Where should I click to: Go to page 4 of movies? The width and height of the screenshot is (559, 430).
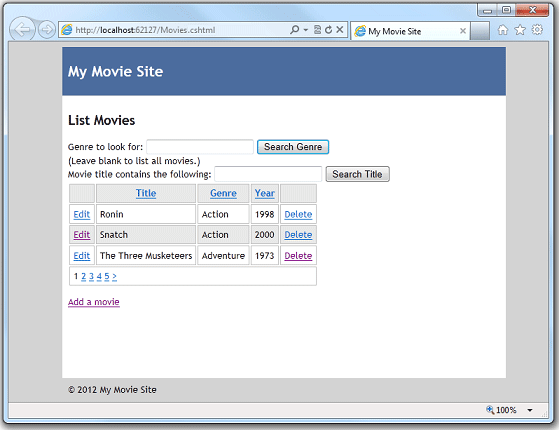point(99,276)
